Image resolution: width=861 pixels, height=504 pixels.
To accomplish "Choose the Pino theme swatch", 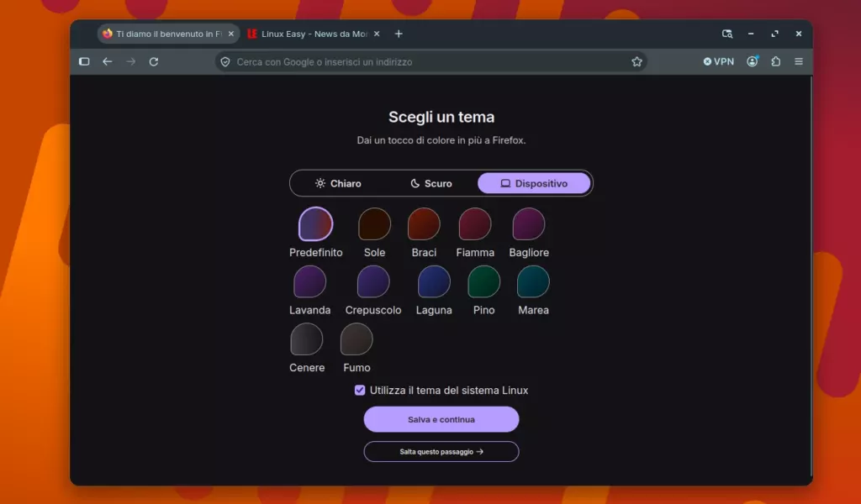I will [x=483, y=281].
